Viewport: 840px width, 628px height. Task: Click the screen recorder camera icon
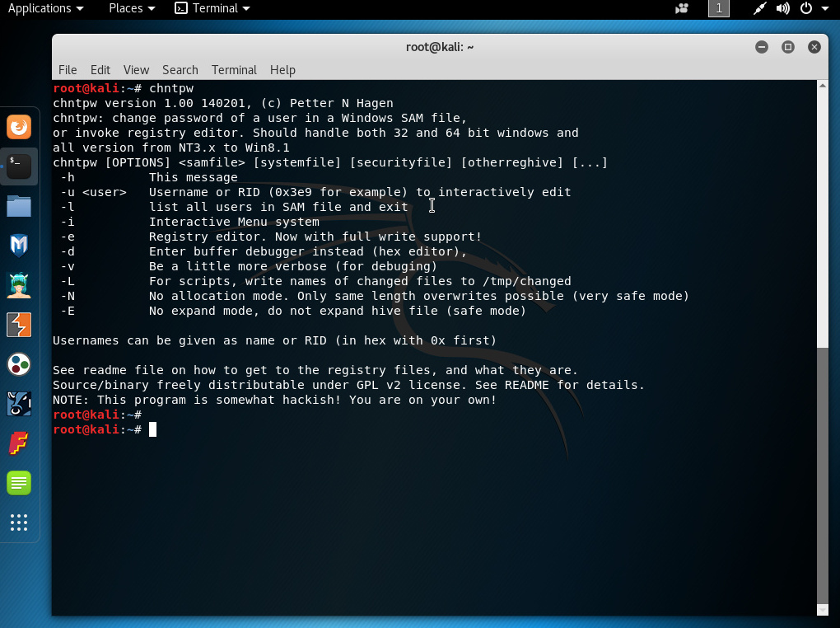click(x=681, y=8)
